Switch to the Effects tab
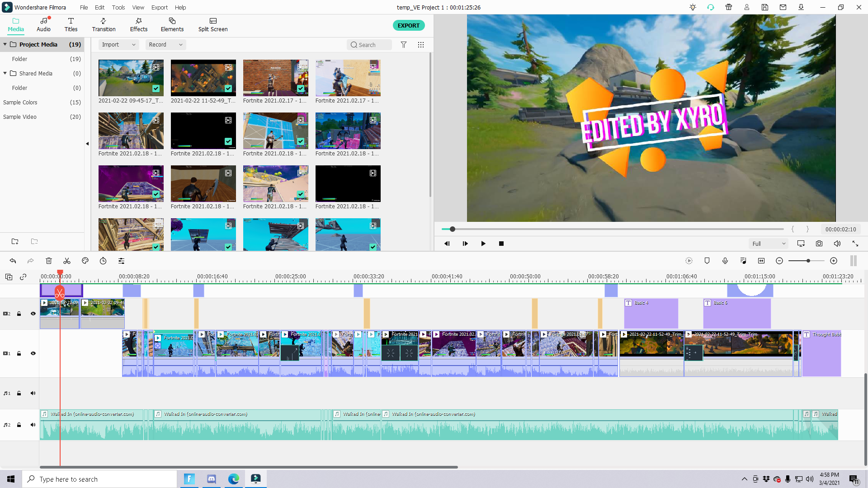 (x=138, y=25)
